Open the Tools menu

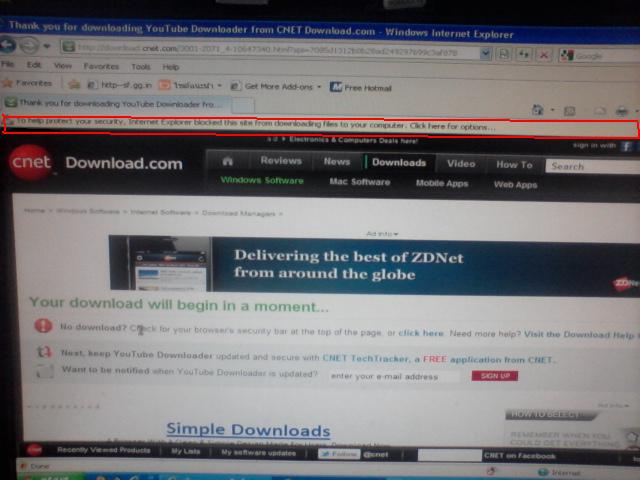coord(141,67)
